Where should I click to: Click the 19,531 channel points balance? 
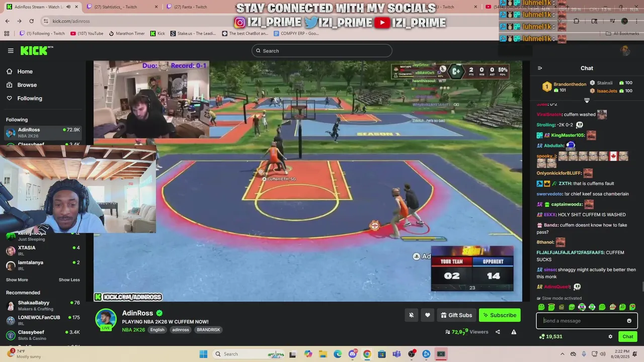pyautogui.click(x=550, y=337)
